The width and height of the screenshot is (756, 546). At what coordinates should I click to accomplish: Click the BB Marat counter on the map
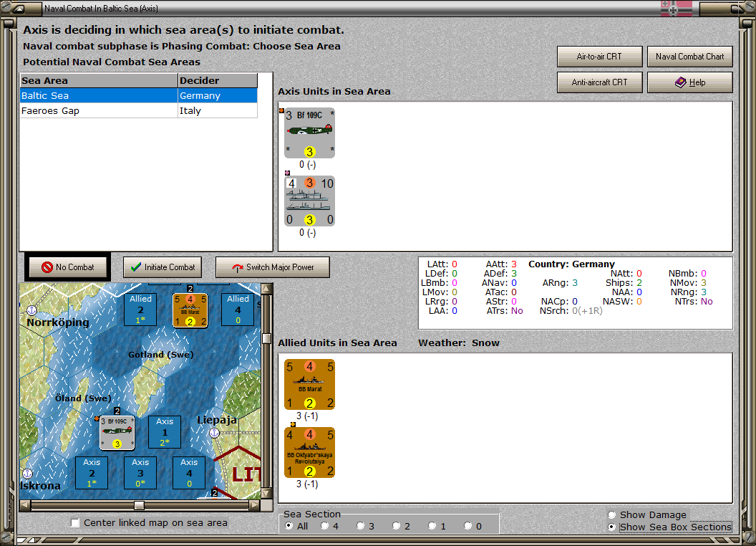pyautogui.click(x=190, y=310)
